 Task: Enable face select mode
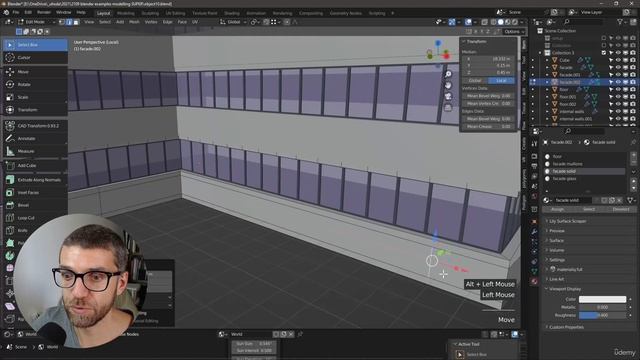tap(76, 22)
